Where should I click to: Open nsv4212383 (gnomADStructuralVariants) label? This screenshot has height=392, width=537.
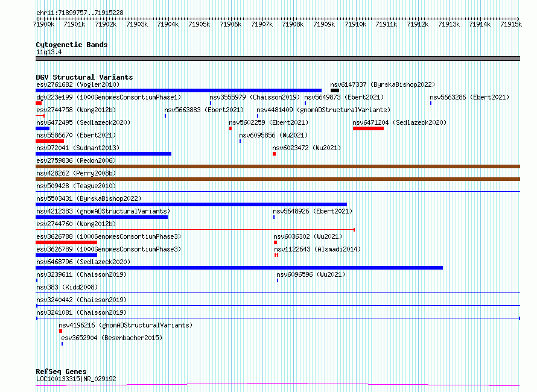coord(103,211)
